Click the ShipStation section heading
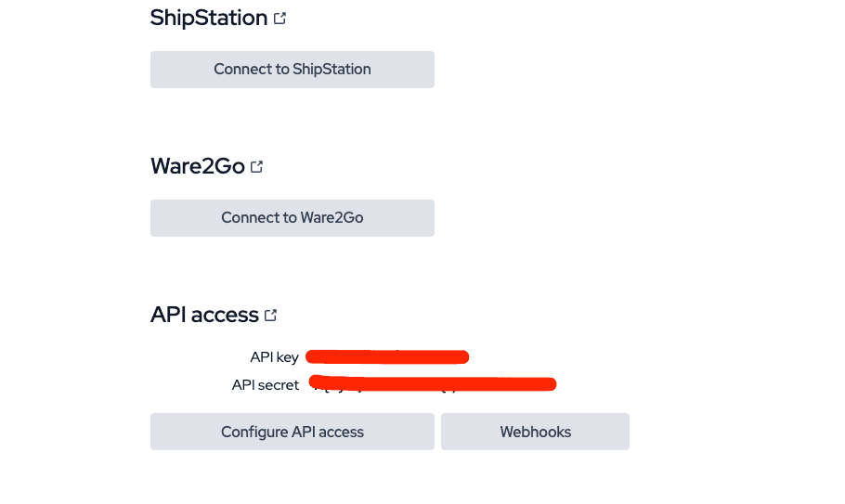The image size is (845, 504). 209,18
